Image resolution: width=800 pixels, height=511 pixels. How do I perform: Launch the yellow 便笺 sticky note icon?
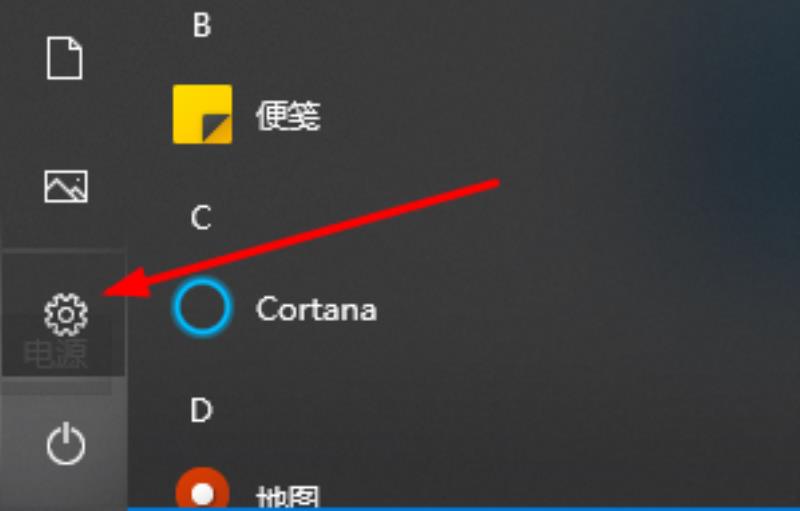(x=203, y=114)
